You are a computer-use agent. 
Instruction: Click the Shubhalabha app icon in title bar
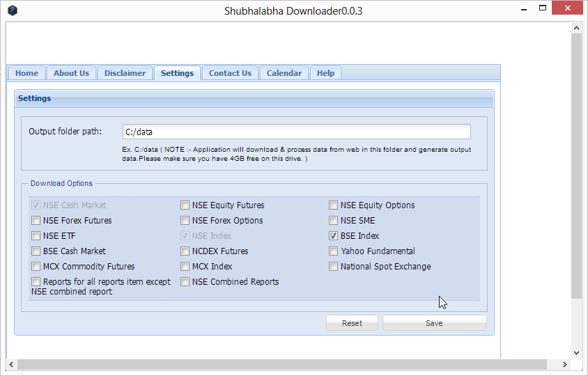tap(13, 10)
